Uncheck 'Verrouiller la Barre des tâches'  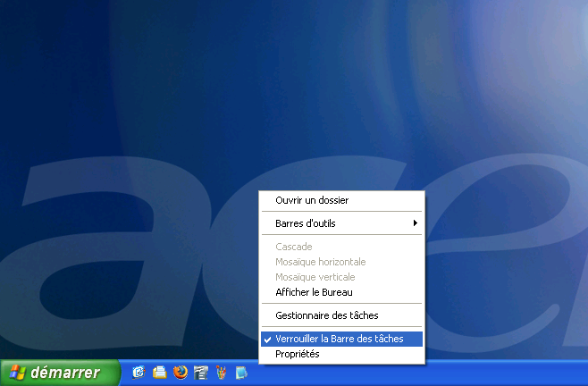click(341, 339)
